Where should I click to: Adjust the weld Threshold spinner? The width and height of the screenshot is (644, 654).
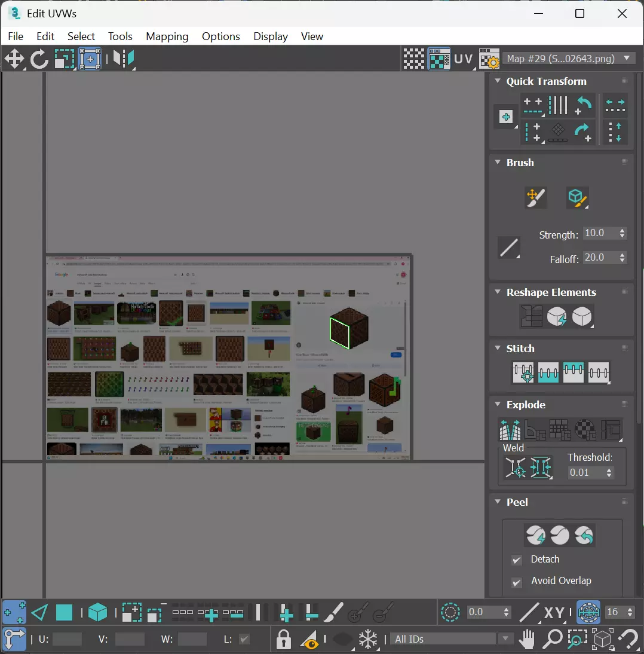pyautogui.click(x=609, y=473)
